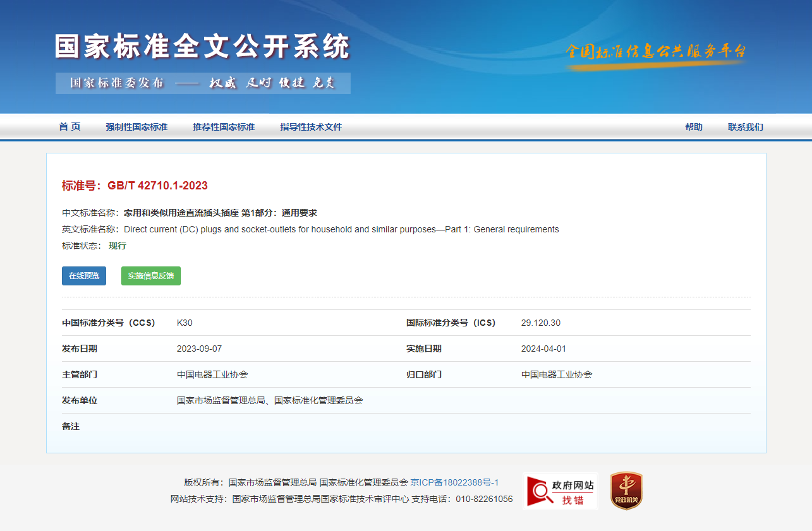Click the green 实施信息反馈 button
This screenshot has height=531, width=812.
pyautogui.click(x=151, y=276)
